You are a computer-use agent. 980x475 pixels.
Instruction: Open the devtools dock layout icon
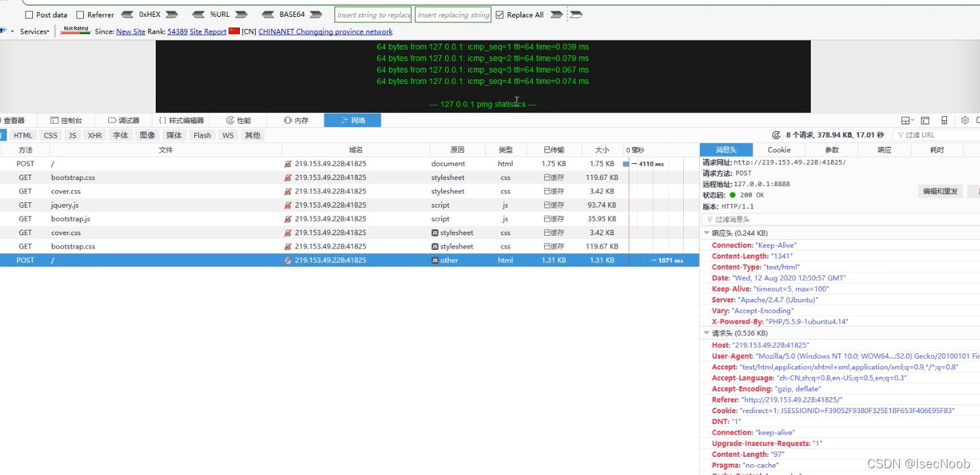907,120
